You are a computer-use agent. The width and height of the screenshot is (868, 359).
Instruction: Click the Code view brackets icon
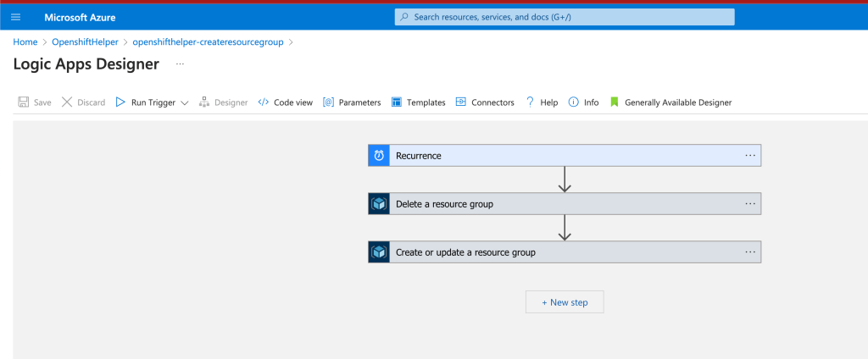[x=264, y=102]
